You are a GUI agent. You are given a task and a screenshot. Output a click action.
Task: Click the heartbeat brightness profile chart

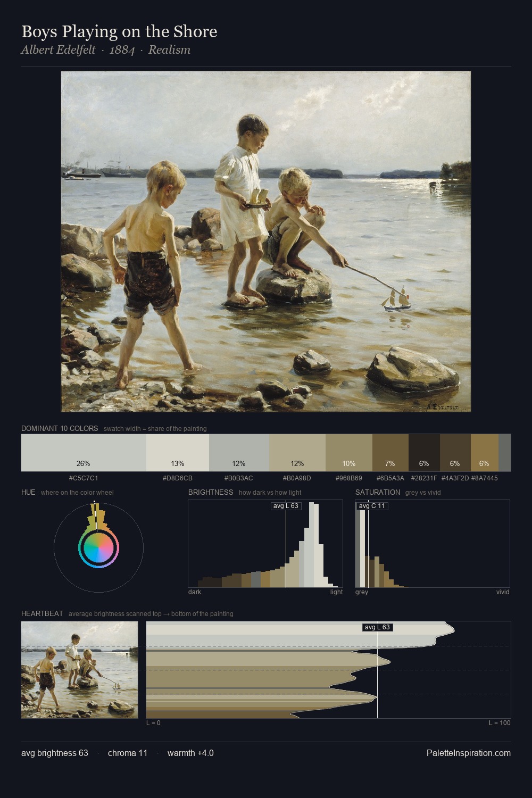coord(328,670)
